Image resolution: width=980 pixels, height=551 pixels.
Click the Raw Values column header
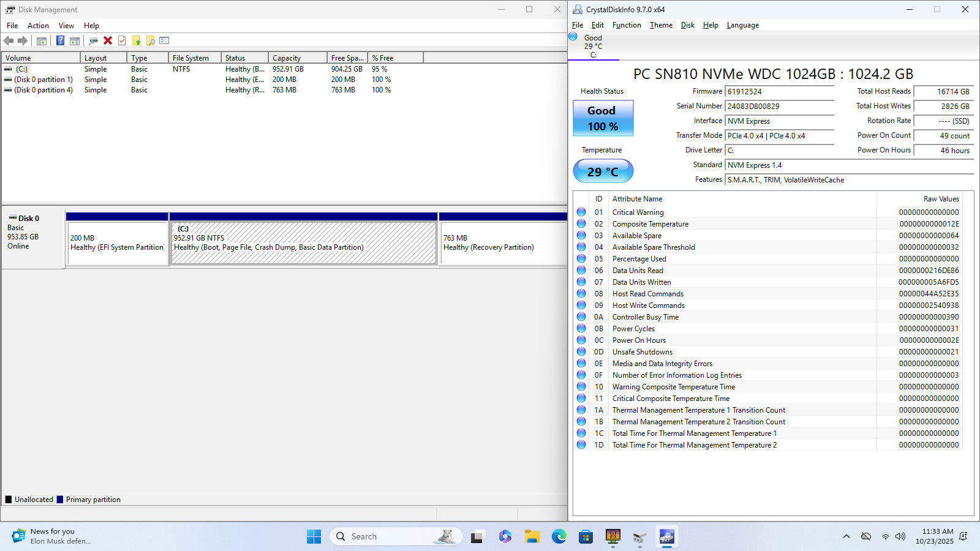[919, 198]
